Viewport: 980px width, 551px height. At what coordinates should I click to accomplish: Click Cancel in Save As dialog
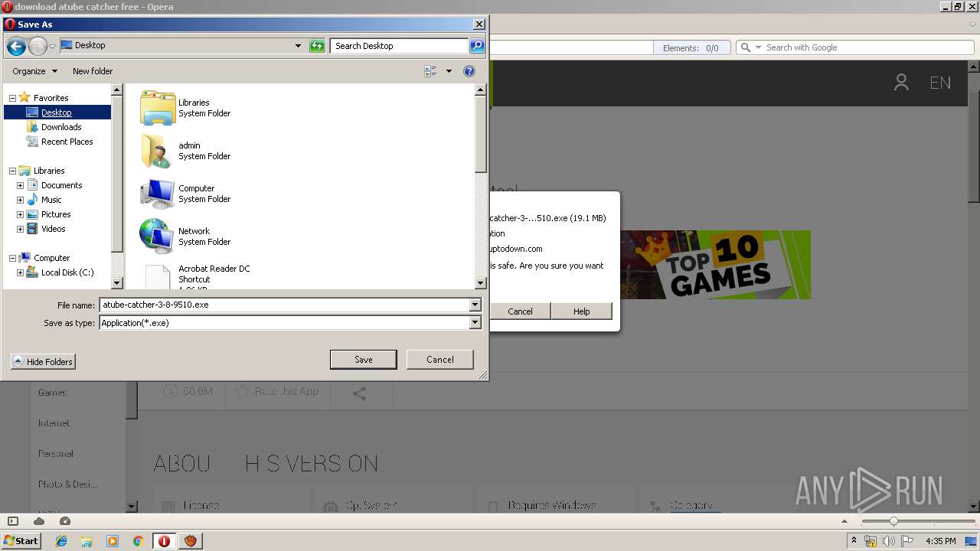coord(440,360)
